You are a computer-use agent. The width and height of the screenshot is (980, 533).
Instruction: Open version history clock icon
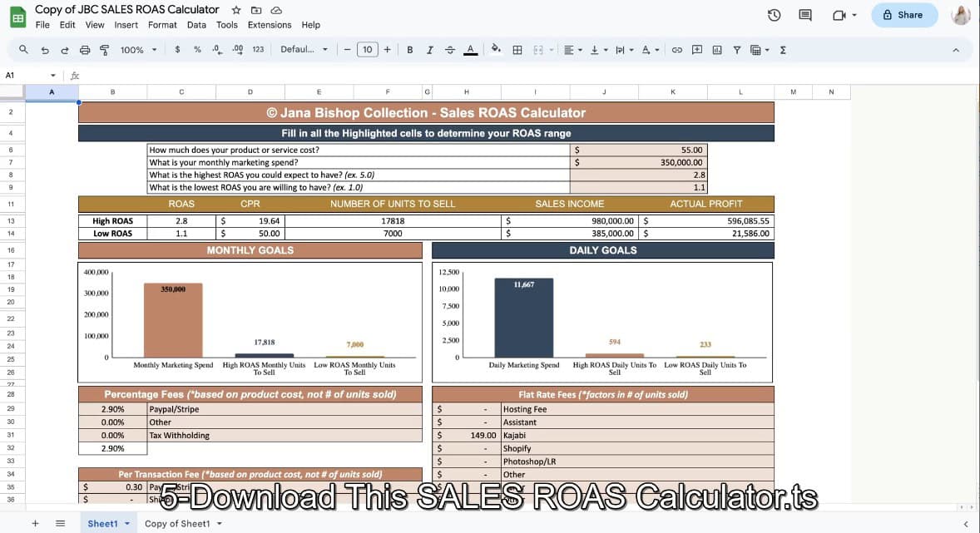tap(774, 15)
